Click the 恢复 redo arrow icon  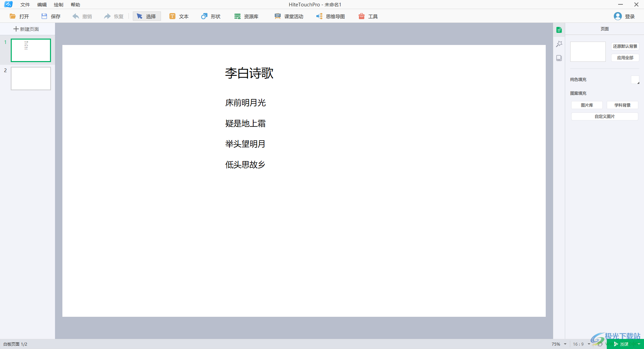[107, 16]
